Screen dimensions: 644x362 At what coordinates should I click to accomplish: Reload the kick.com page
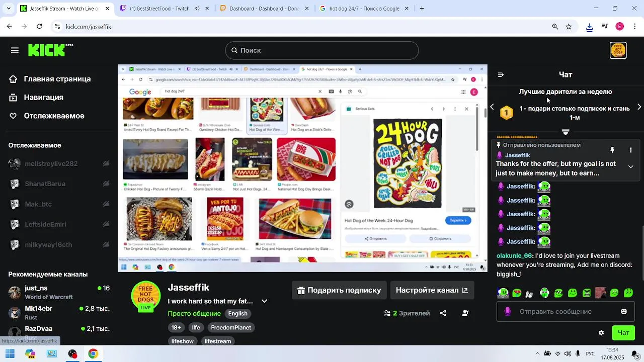[x=40, y=27]
